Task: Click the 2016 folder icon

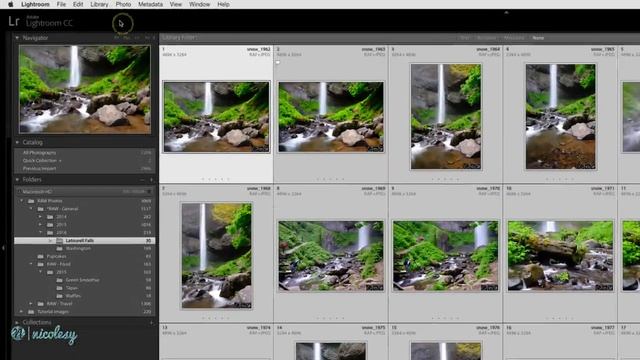Action: point(50,232)
